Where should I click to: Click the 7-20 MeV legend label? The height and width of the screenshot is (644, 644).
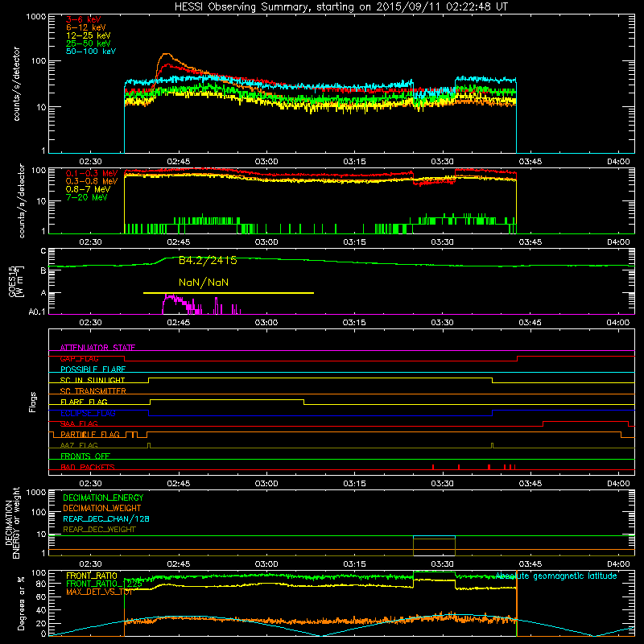pyautogui.click(x=87, y=197)
